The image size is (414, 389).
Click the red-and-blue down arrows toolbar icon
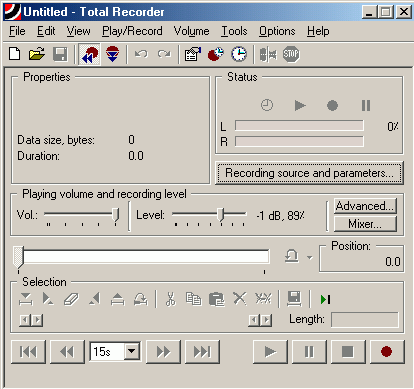[x=112, y=54]
